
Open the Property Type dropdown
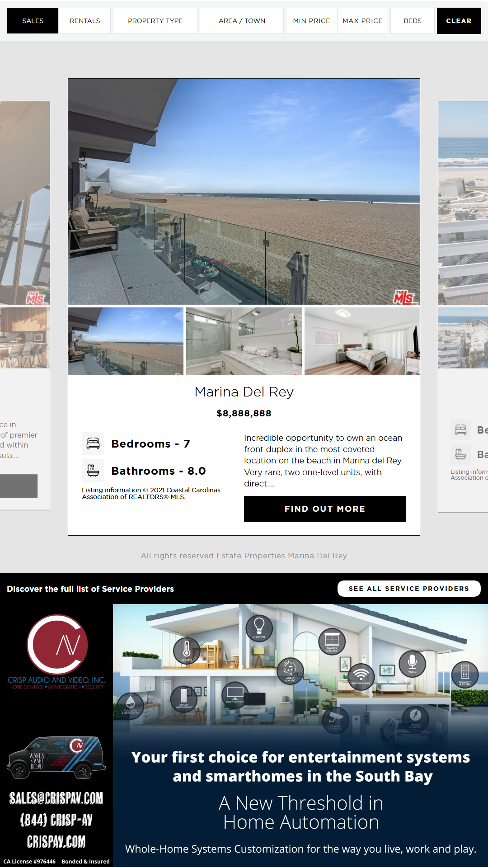(155, 21)
